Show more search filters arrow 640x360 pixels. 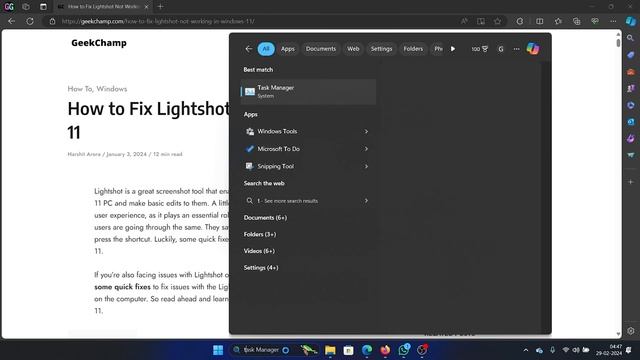click(453, 49)
